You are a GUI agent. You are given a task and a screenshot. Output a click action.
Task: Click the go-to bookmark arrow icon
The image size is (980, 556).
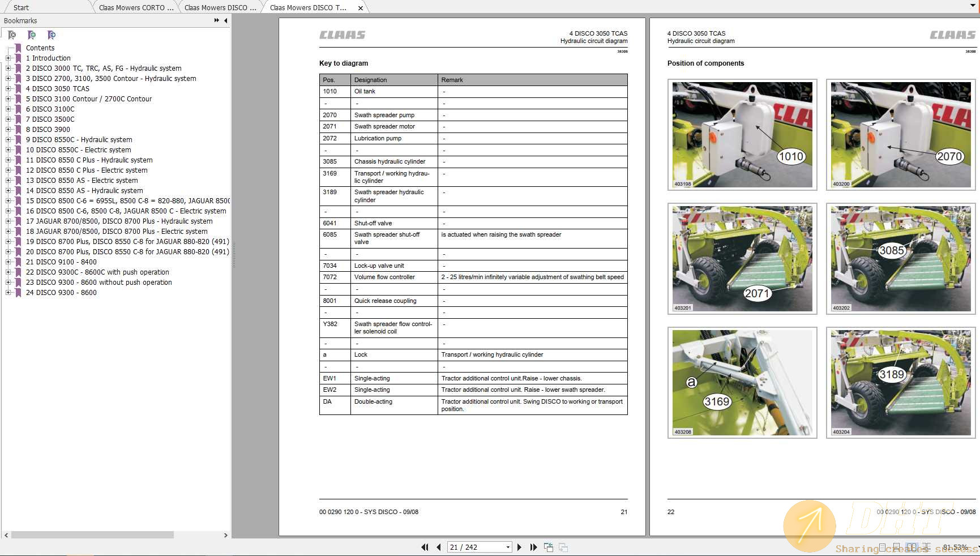pyautogui.click(x=52, y=35)
